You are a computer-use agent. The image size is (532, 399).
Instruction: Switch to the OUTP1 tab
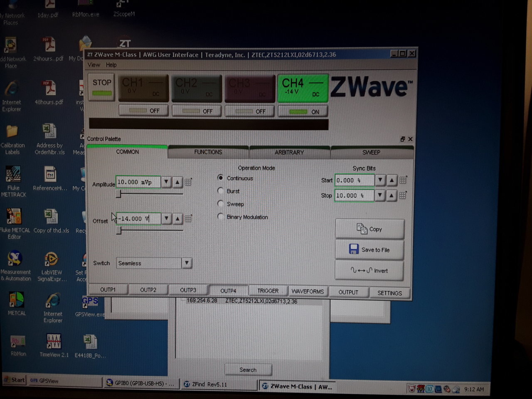pos(108,290)
